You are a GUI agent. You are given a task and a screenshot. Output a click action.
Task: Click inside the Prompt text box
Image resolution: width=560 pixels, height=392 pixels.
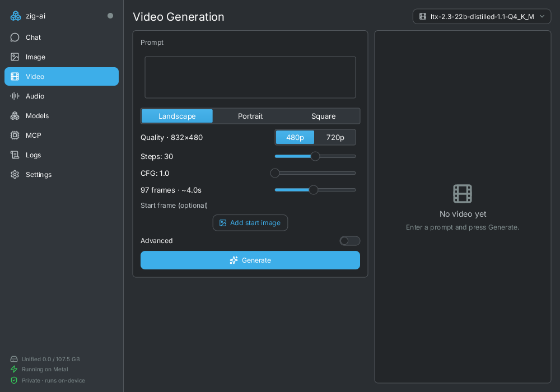(x=250, y=77)
